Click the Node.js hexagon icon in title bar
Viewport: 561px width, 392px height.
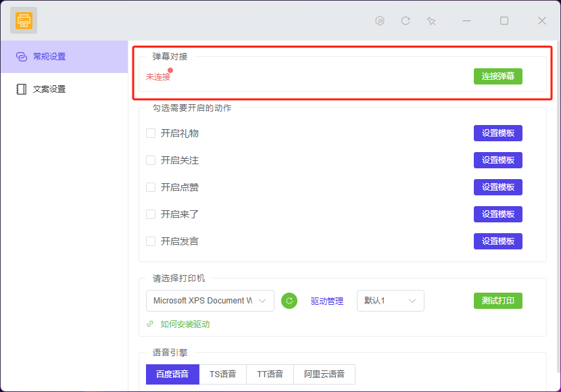click(380, 21)
